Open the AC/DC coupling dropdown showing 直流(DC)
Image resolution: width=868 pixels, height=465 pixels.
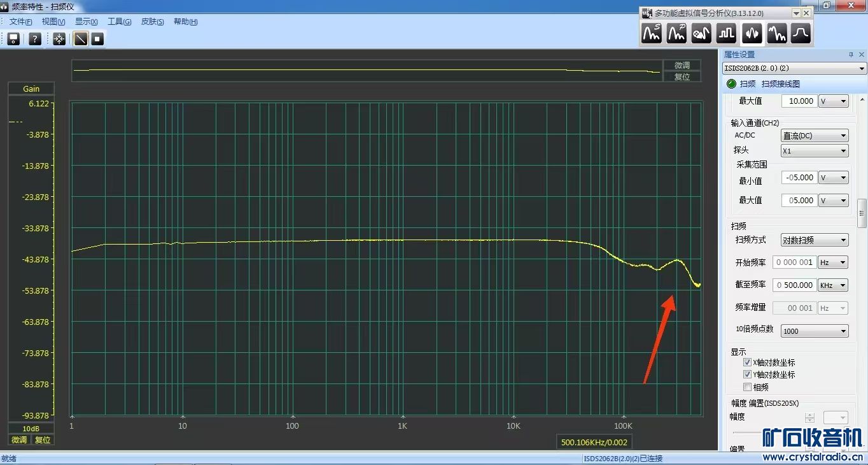click(815, 136)
